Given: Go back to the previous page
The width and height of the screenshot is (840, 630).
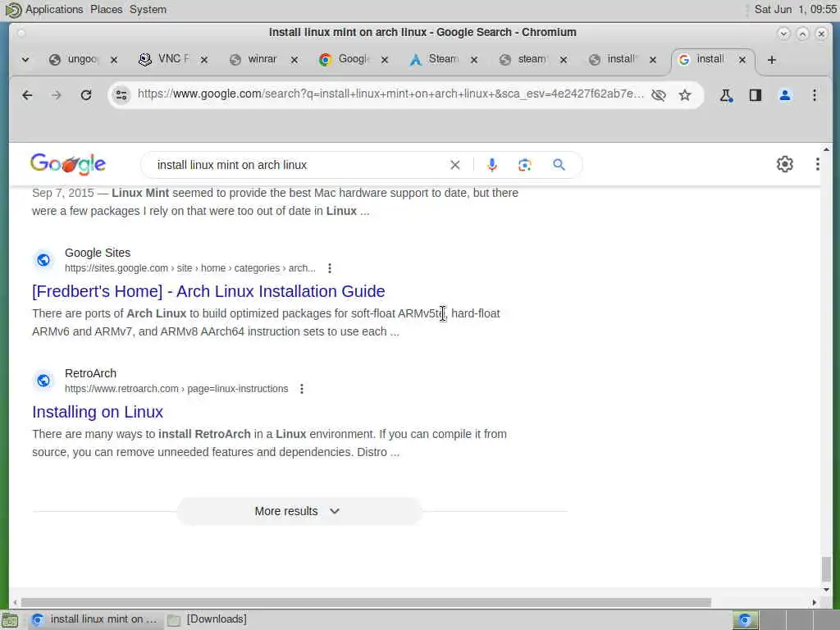Looking at the screenshot, I should tap(27, 95).
